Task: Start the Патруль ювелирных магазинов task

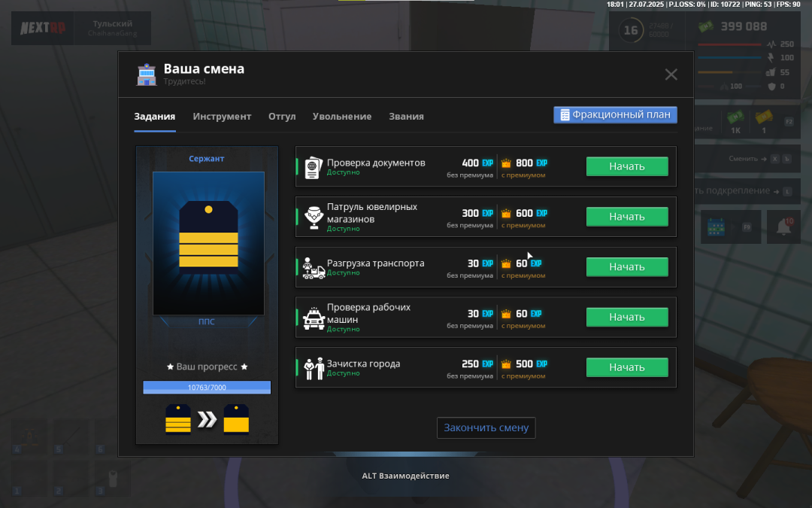Action: pos(627,217)
